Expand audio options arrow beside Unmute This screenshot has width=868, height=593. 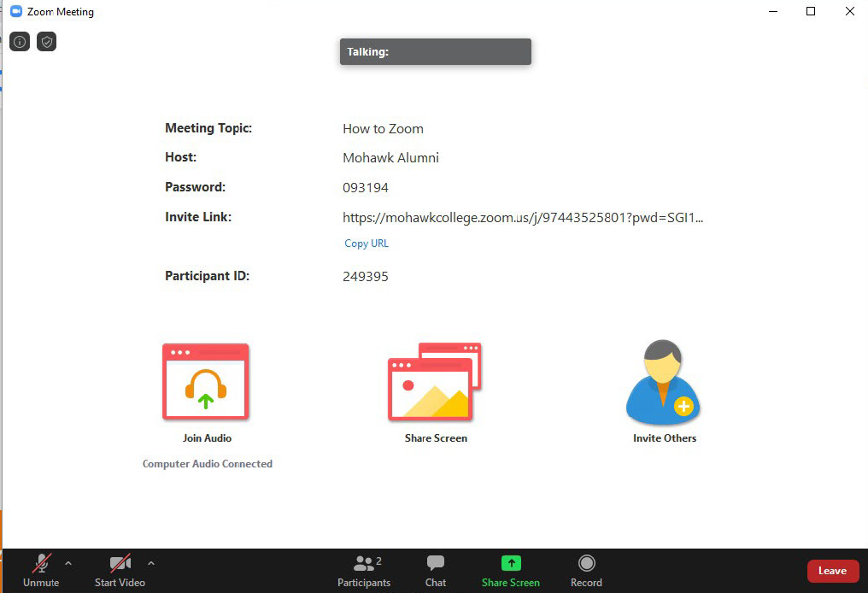coord(68,563)
